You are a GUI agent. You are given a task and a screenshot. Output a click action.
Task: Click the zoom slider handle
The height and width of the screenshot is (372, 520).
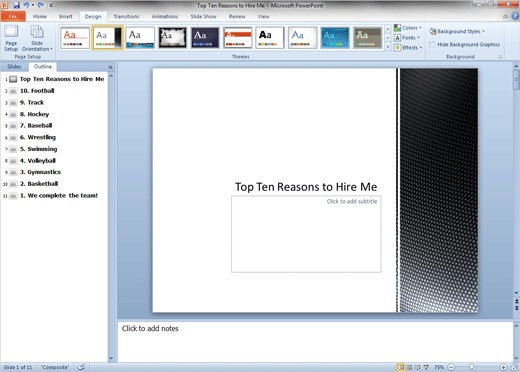point(471,367)
